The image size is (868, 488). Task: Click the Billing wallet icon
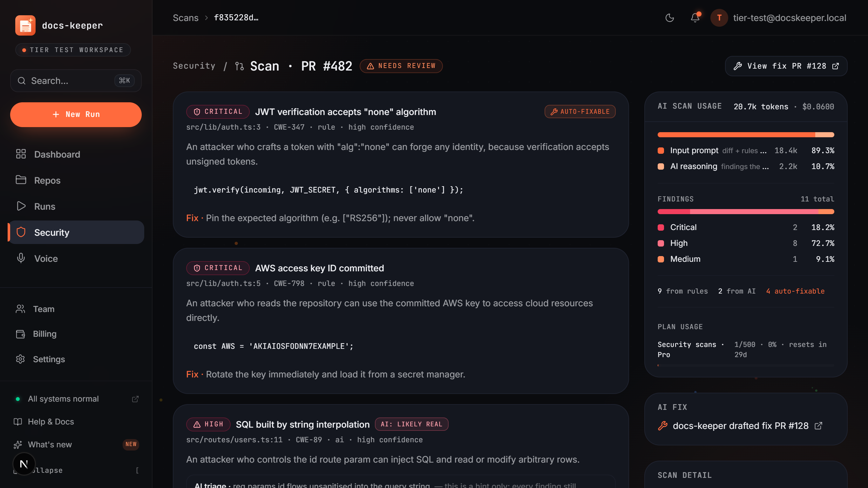coord(21,334)
